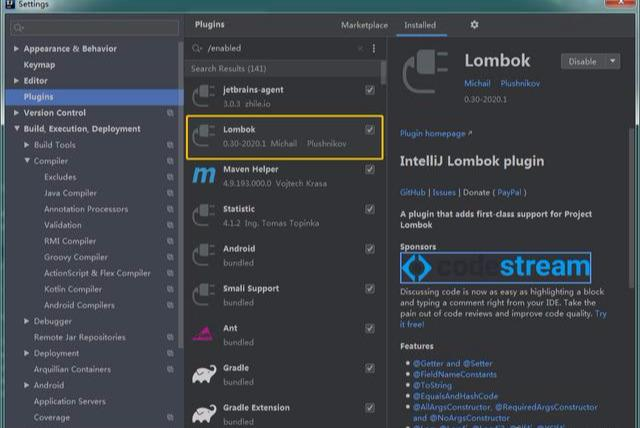Expand the Deployment node arrow
This screenshot has width=640, height=428.
click(x=27, y=353)
